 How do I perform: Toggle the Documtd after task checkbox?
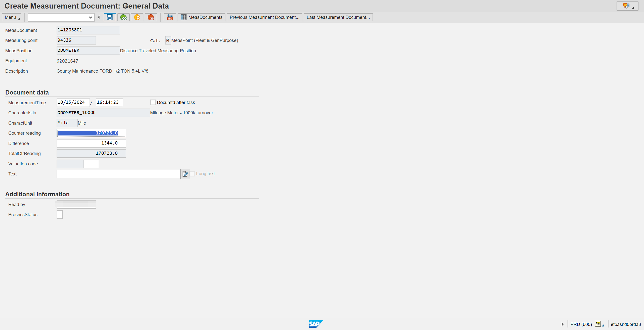tap(153, 103)
